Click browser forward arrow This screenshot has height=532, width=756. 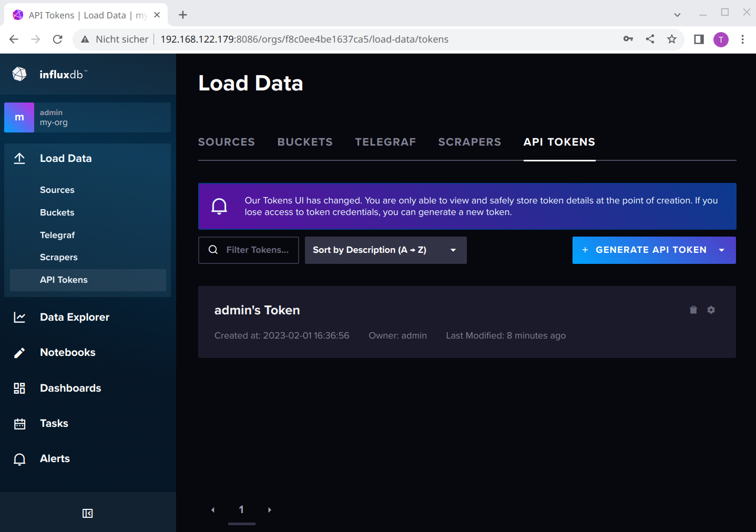(x=36, y=39)
